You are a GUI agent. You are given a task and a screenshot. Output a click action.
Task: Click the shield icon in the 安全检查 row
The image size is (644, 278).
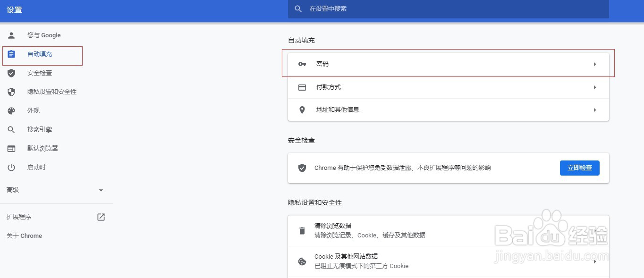[302, 168]
